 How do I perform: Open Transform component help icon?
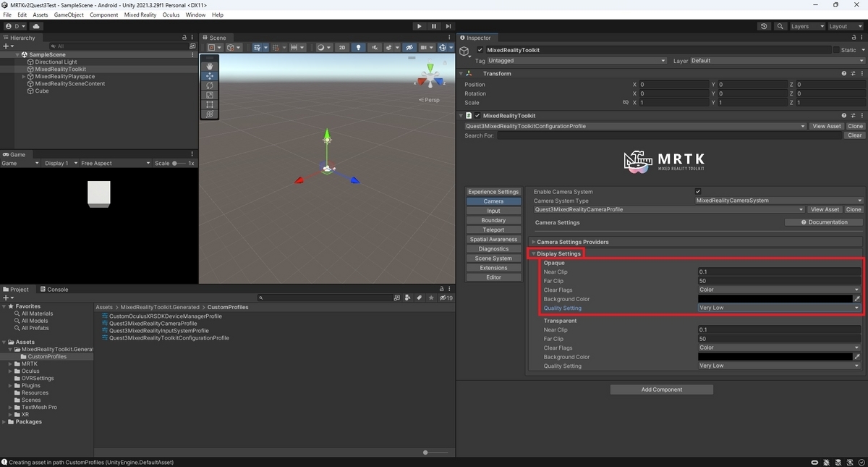843,73
